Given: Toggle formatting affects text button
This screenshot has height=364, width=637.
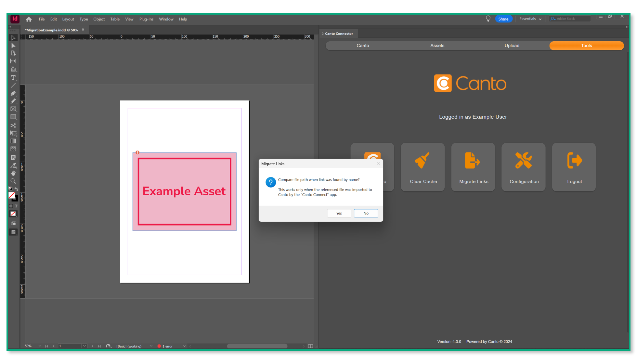Looking at the screenshot, I should click(x=16, y=206).
